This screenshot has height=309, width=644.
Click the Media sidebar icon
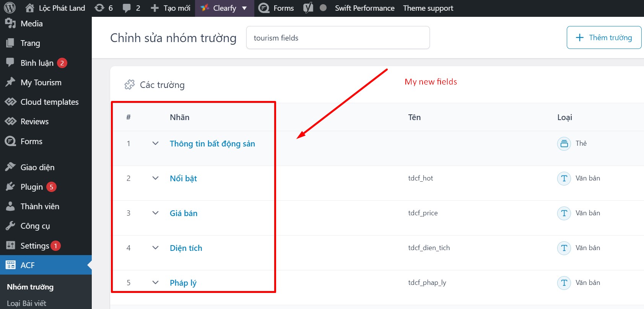pyautogui.click(x=10, y=23)
